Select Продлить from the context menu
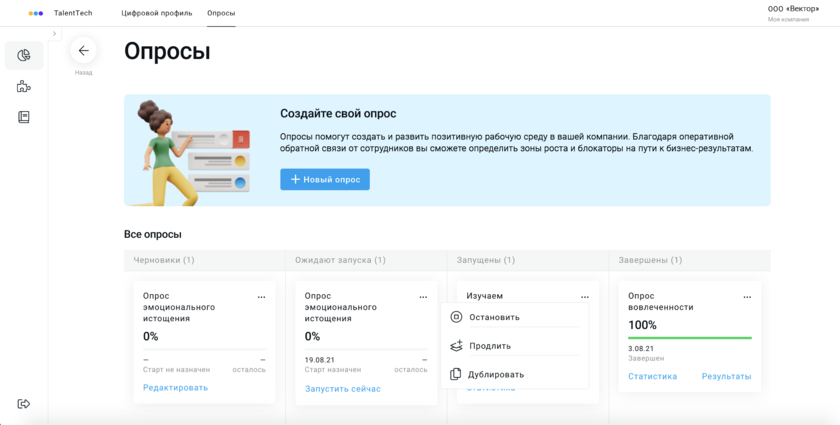 point(489,346)
